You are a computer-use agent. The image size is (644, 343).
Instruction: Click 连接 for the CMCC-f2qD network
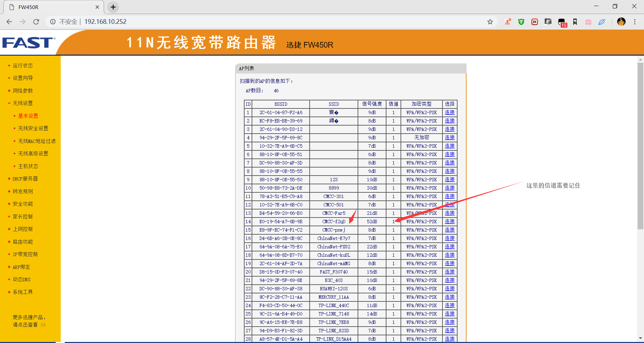pos(449,222)
